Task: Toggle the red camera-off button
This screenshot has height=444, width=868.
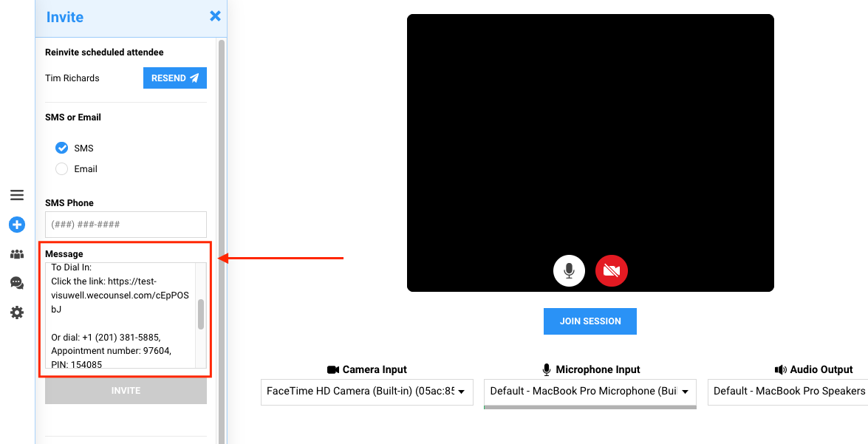Action: (x=611, y=270)
